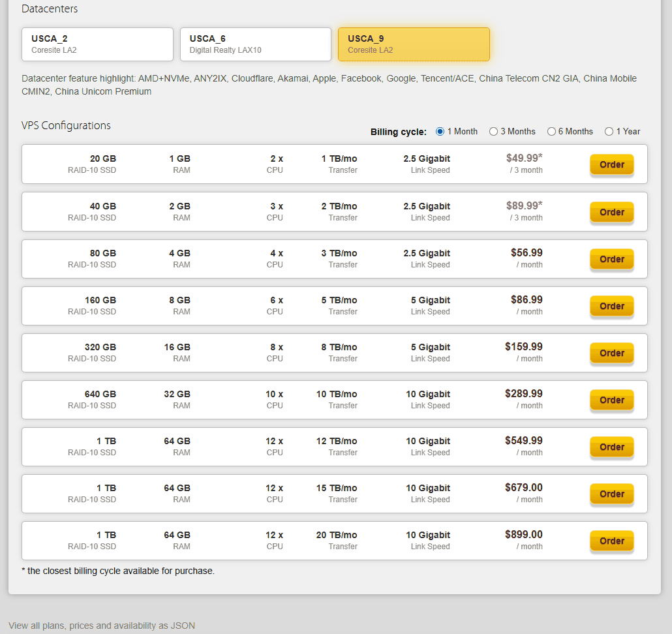Order the 40 GB SSD $89.99 plan

(x=611, y=212)
